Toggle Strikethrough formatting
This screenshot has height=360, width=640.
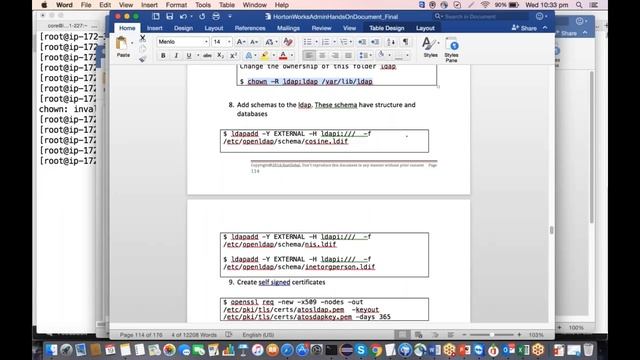(x=207, y=56)
